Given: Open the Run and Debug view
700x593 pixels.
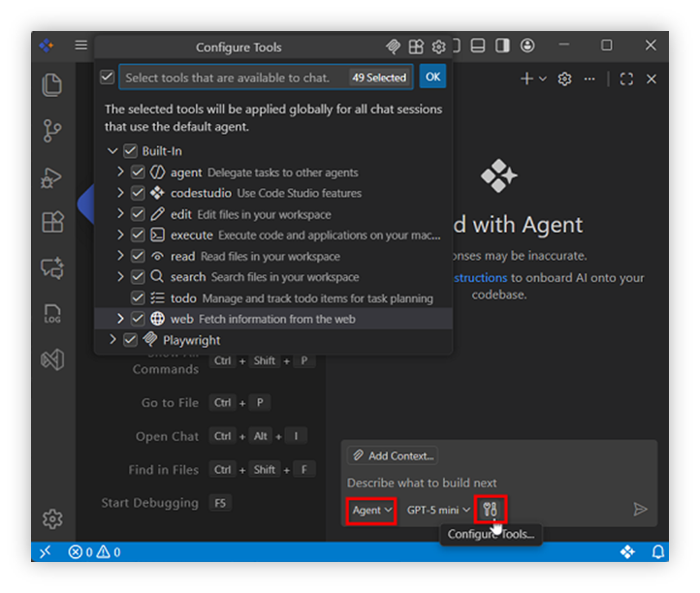Looking at the screenshot, I should coord(52,177).
